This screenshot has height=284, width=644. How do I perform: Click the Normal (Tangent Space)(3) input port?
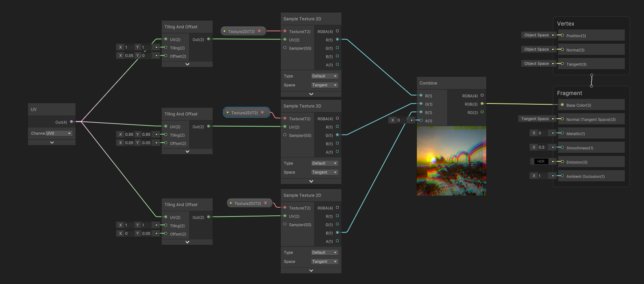click(x=562, y=119)
